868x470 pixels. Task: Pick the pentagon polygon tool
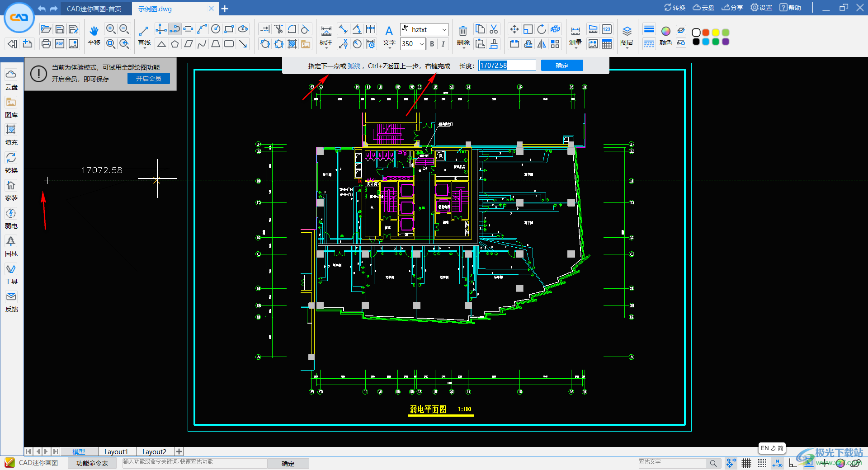point(175,44)
